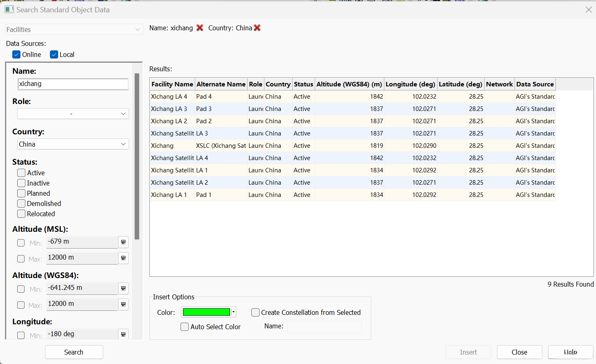596x364 pixels.
Task: Enable the Altitude (WGS84) Min filter checkbox
Action: point(21,289)
